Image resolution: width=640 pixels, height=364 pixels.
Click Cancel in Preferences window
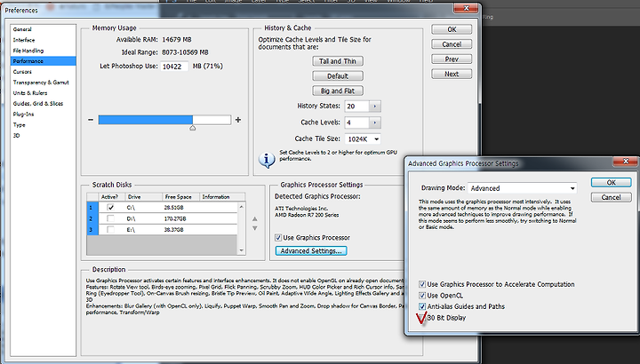tap(452, 44)
